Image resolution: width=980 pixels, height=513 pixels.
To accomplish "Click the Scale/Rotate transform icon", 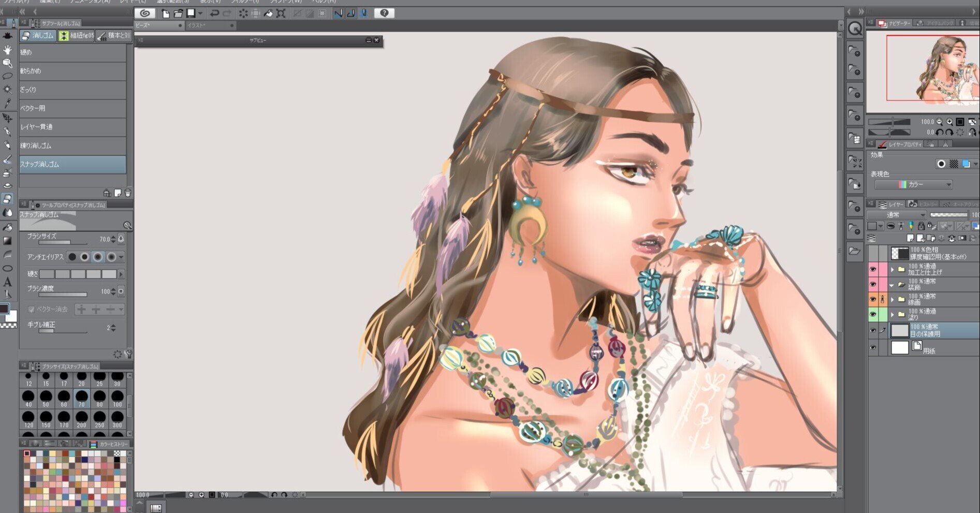I will pos(281,13).
